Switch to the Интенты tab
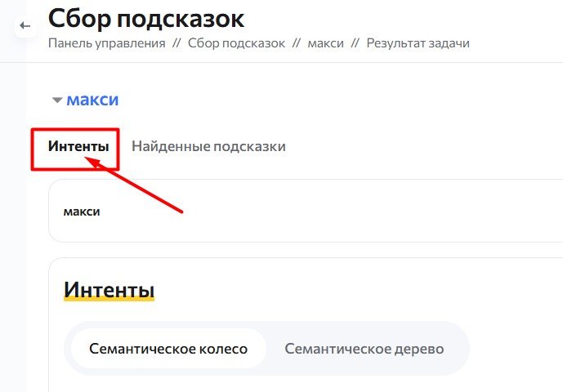The image size is (563, 392). (78, 146)
